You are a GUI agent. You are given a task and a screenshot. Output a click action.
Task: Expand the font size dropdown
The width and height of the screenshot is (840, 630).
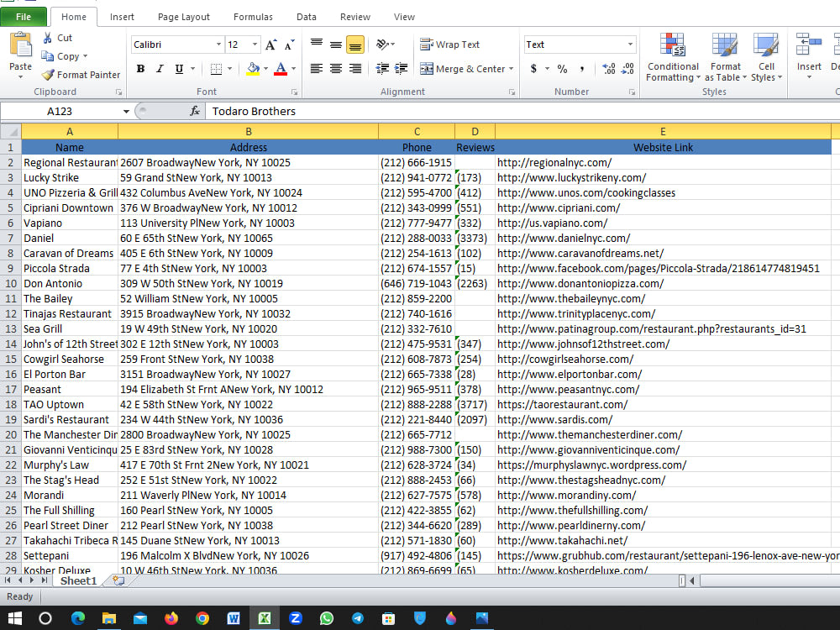(x=255, y=45)
